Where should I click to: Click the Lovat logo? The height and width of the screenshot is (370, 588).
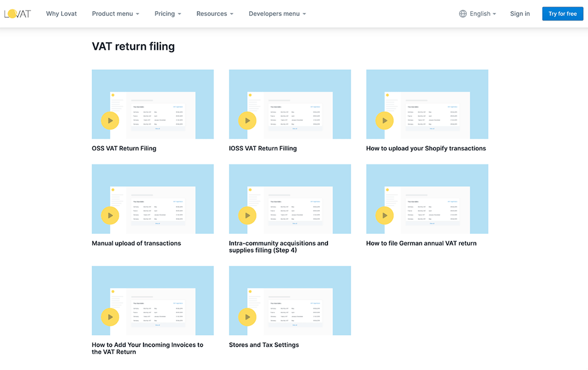click(x=17, y=14)
